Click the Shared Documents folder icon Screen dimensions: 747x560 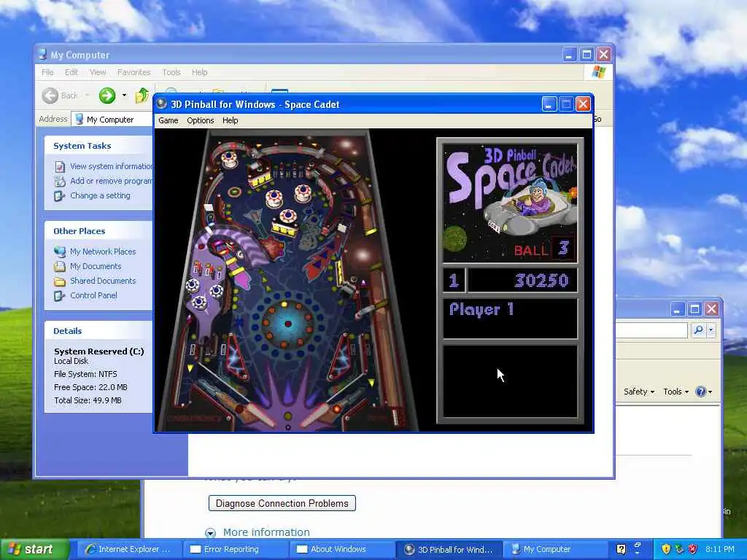tap(60, 281)
